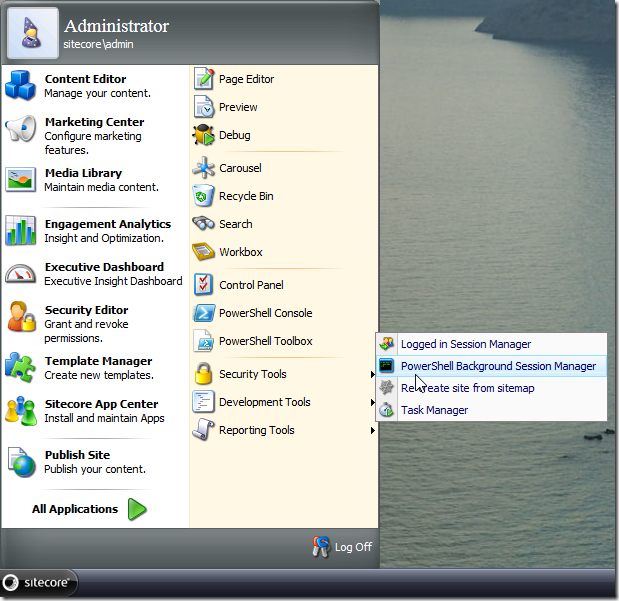Image resolution: width=619 pixels, height=601 pixels.
Task: Launch Marketing Center megaphone icon
Action: [x=21, y=129]
